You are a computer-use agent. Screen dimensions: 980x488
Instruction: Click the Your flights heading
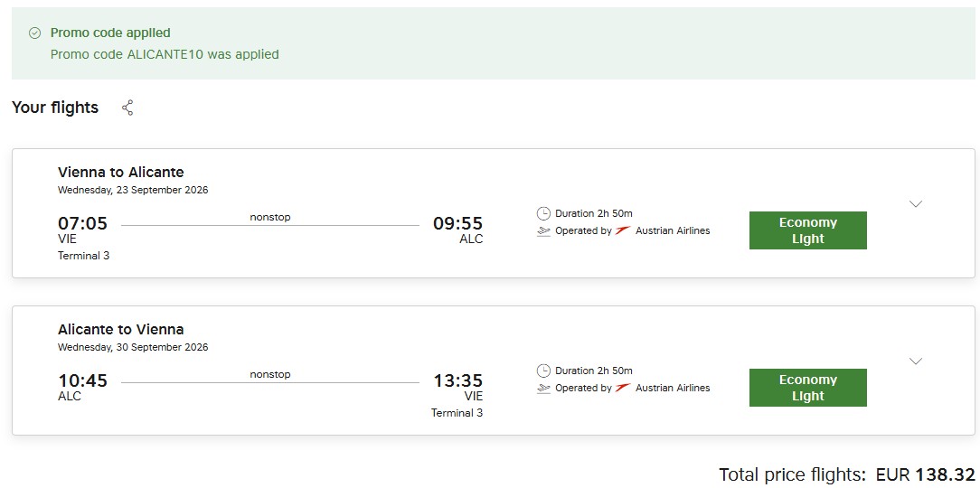[55, 108]
